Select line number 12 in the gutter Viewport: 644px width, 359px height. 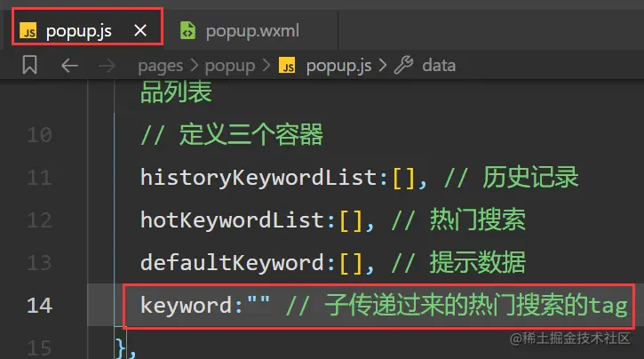(40, 220)
